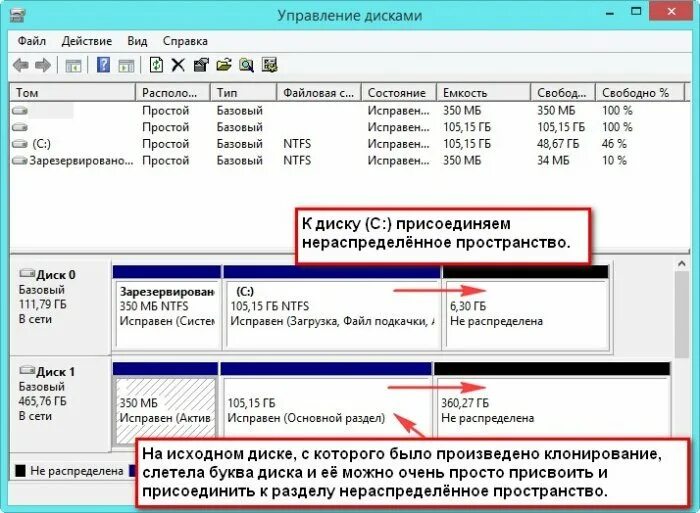Click the Диск 1 drive icon
This screenshot has width=700, height=513.
tap(27, 370)
